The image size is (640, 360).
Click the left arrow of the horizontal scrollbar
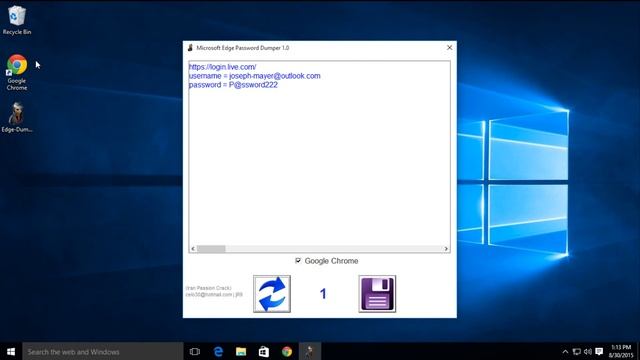coord(193,249)
